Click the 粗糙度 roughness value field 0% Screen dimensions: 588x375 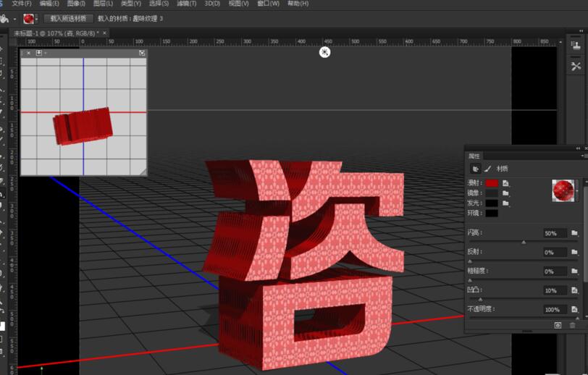tap(555, 271)
